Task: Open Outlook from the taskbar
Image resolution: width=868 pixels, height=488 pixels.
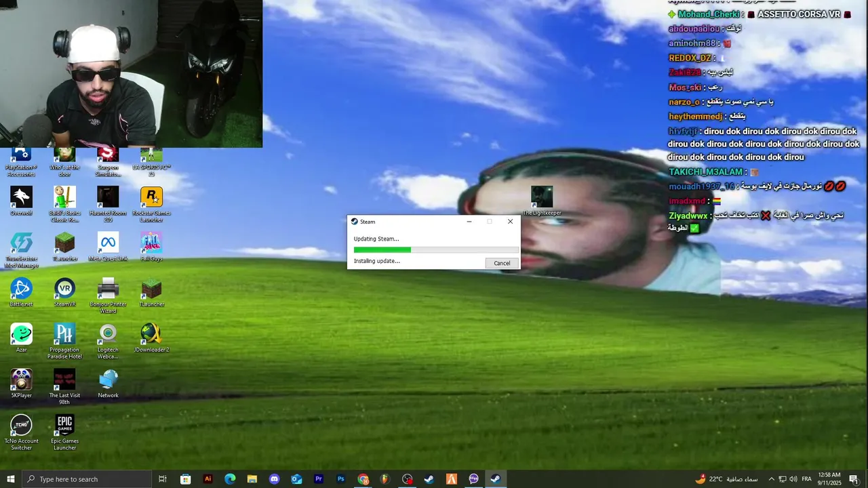Action: tap(296, 479)
